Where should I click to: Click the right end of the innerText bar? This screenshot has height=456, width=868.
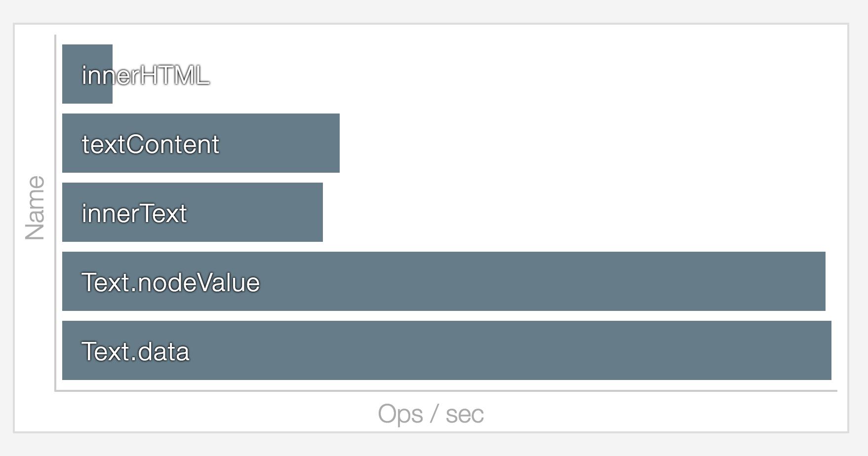(x=319, y=212)
